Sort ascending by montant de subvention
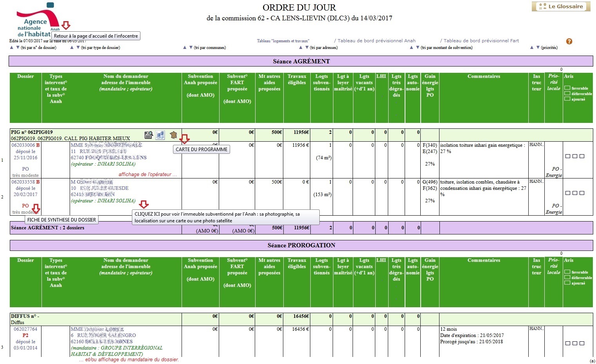596x364 pixels. (x=412, y=48)
